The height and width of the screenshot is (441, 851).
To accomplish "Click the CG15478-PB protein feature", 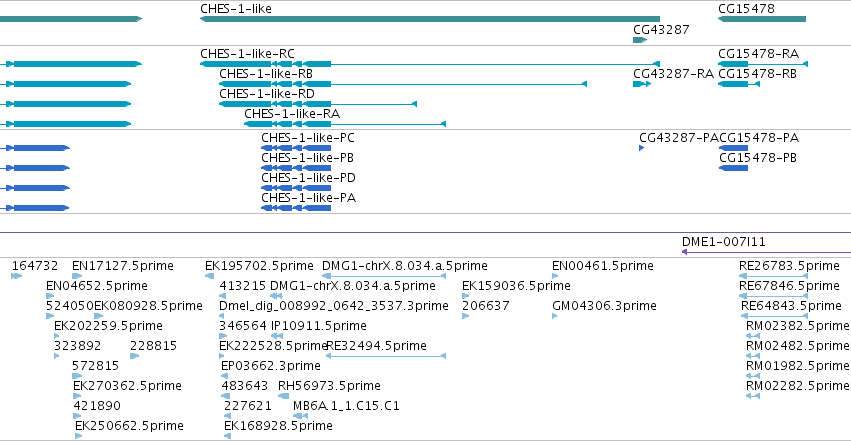I will [x=734, y=168].
